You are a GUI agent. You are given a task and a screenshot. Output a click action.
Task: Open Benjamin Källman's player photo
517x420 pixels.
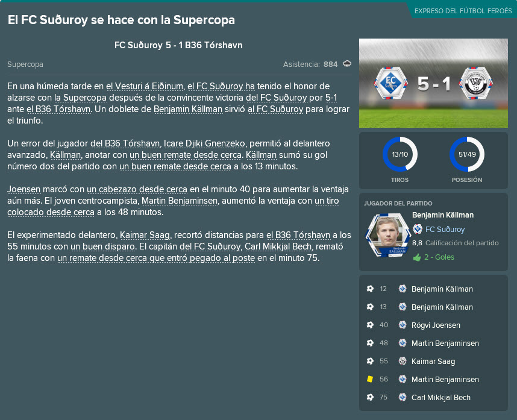[388, 235]
